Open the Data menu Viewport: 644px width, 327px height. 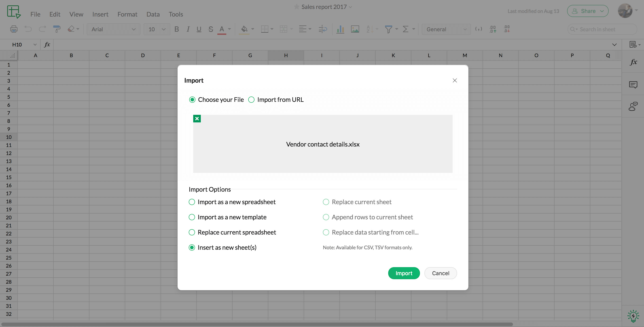[x=153, y=14]
